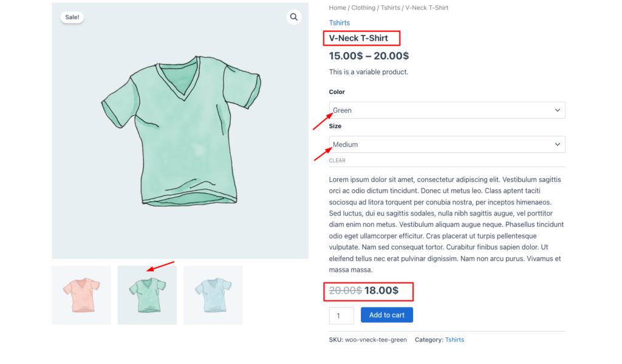Click the V-Neck T-Shirt breadcrumb entry
The height and width of the screenshot is (364, 622).
click(x=426, y=7)
